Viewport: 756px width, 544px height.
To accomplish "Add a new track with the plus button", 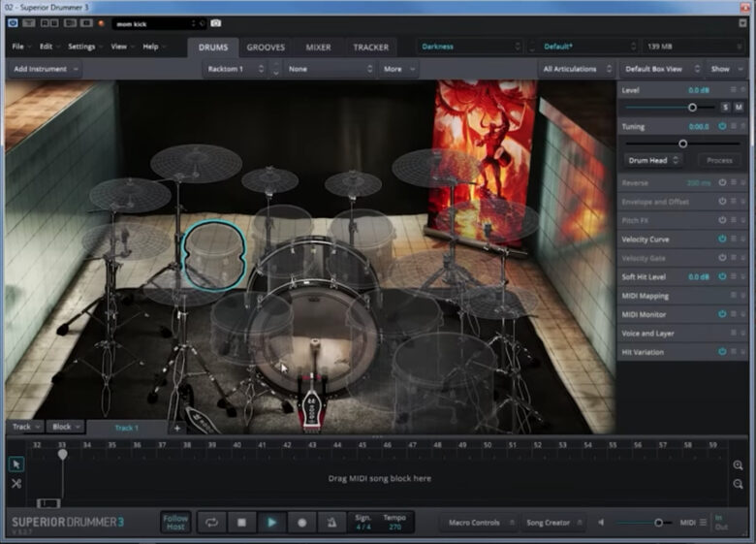I will point(177,428).
